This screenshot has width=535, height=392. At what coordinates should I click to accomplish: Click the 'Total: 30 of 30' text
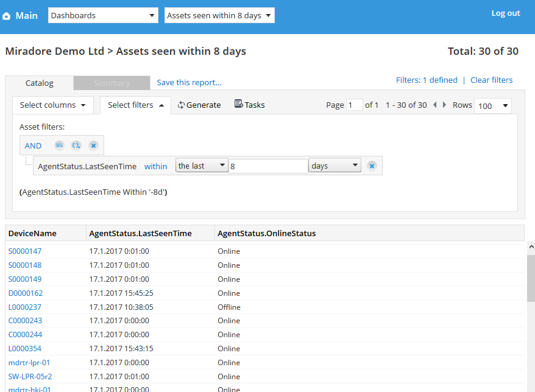[x=483, y=51]
